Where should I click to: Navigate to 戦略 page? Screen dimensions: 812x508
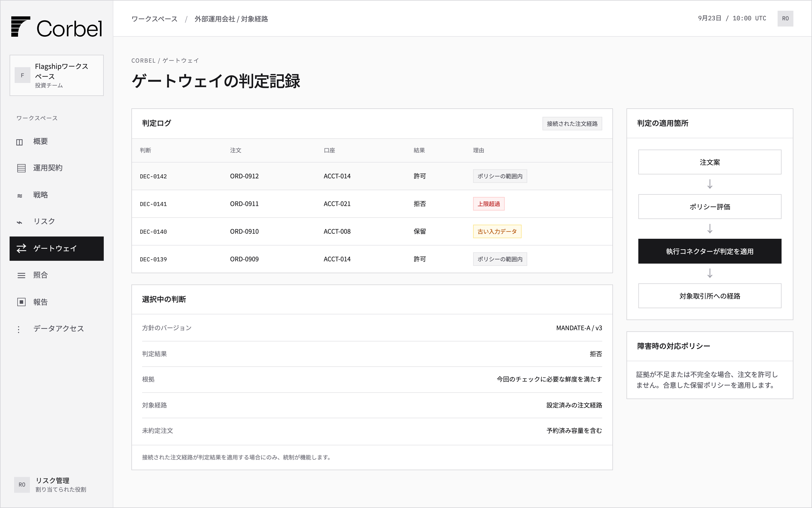tap(56, 195)
